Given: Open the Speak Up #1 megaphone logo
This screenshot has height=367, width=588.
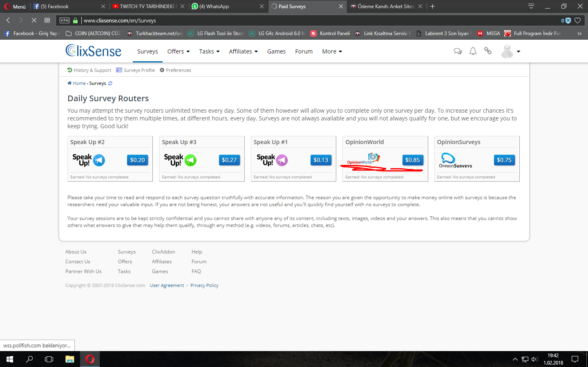Looking at the screenshot, I should click(272, 160).
